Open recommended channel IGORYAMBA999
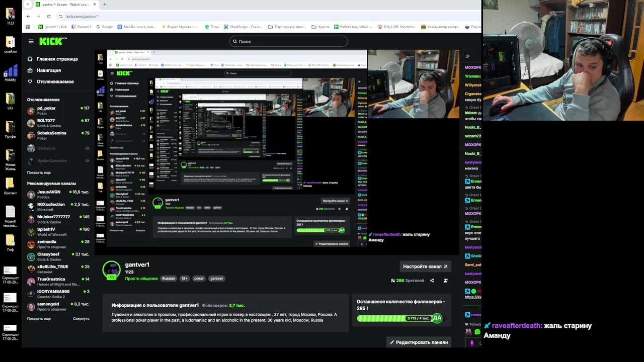 pos(58,294)
